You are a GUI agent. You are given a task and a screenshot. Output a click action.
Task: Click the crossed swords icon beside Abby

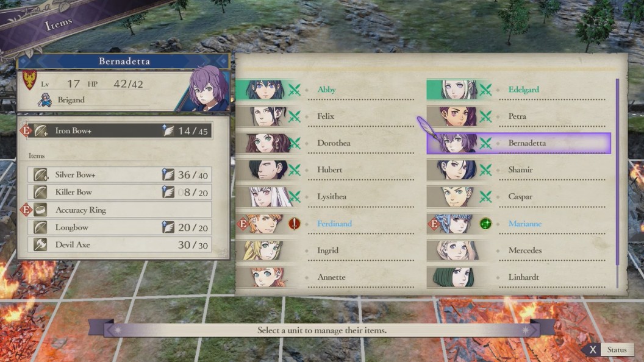294,90
